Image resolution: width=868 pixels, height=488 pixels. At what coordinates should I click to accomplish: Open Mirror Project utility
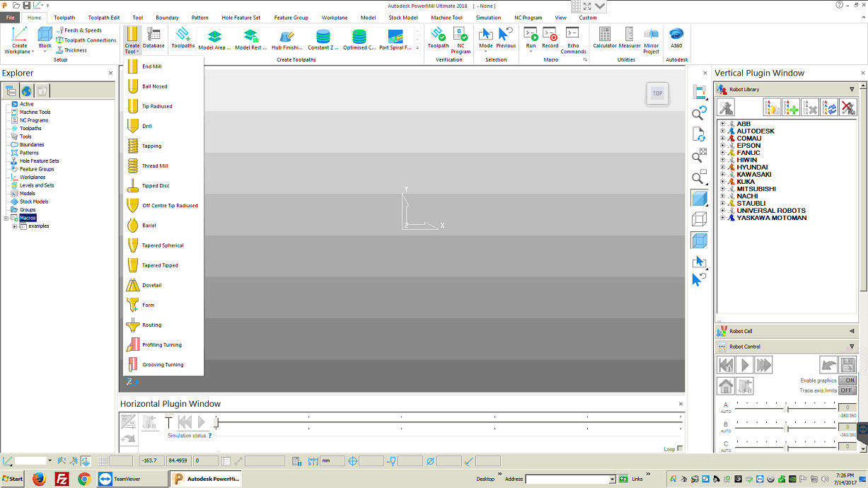(x=652, y=40)
